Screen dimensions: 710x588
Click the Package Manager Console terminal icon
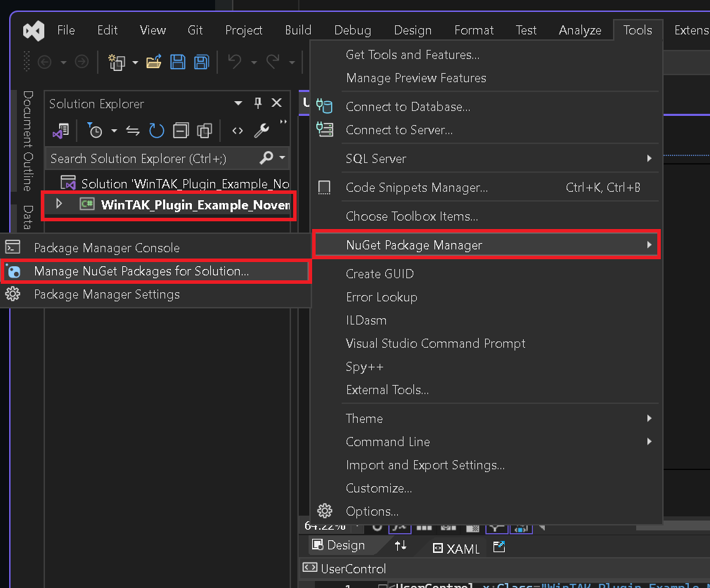point(13,247)
